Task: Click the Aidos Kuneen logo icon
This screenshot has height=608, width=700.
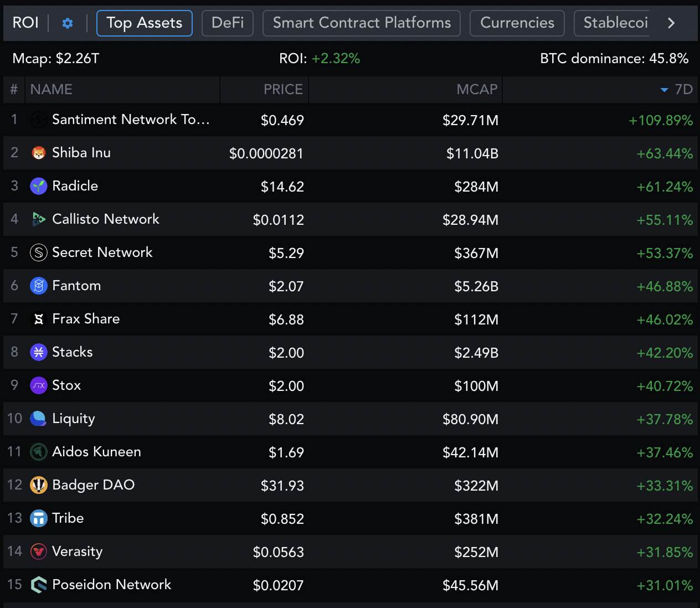Action: click(38, 452)
